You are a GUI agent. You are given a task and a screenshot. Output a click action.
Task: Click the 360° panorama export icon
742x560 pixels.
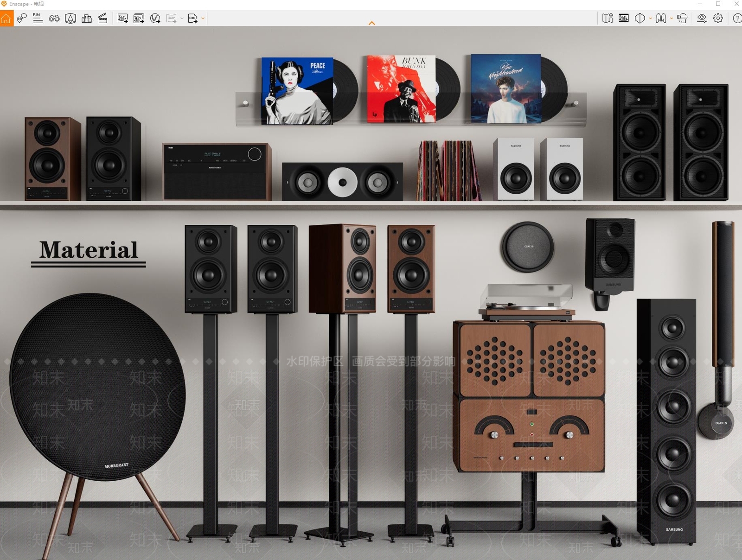coord(172,19)
